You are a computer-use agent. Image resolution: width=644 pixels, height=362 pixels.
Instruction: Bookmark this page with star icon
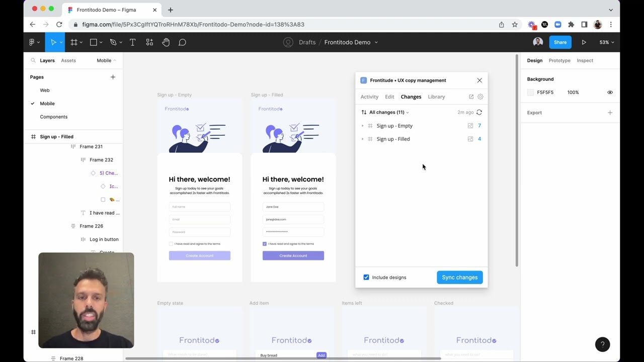[515, 24]
